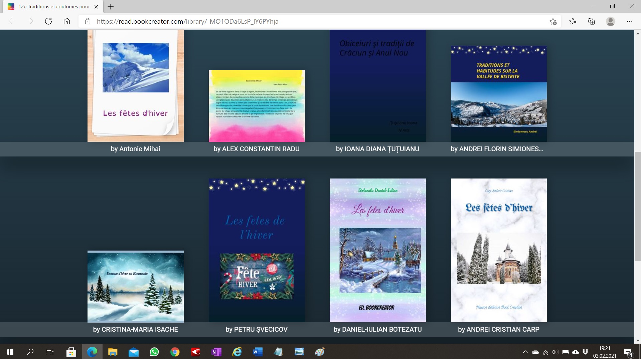
Task: Open Les fetes de l'hiver by Petru Șvecicov
Action: (257, 250)
